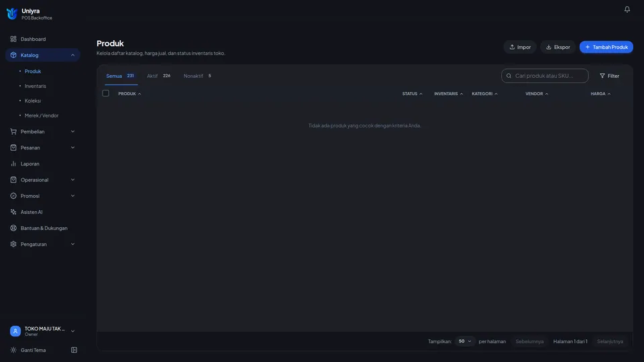Image resolution: width=644 pixels, height=362 pixels.
Task: Click the Selanjutnya pagination button
Action: click(x=610, y=341)
